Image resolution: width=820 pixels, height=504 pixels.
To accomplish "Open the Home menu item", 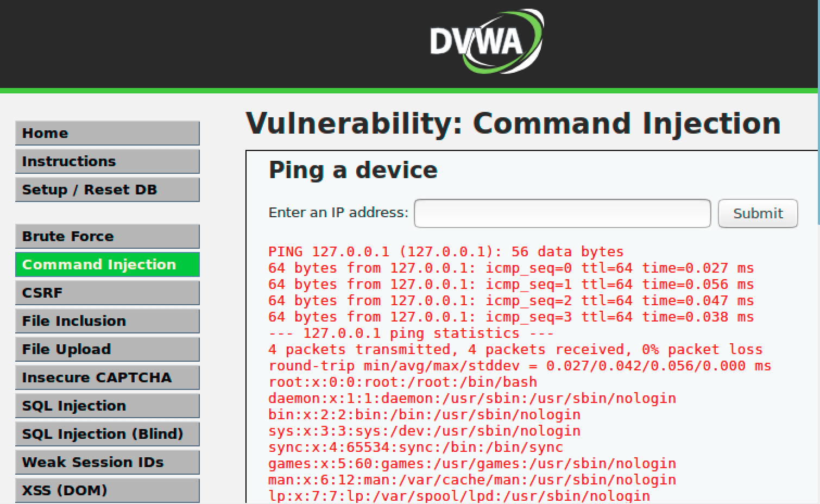I will [x=108, y=133].
